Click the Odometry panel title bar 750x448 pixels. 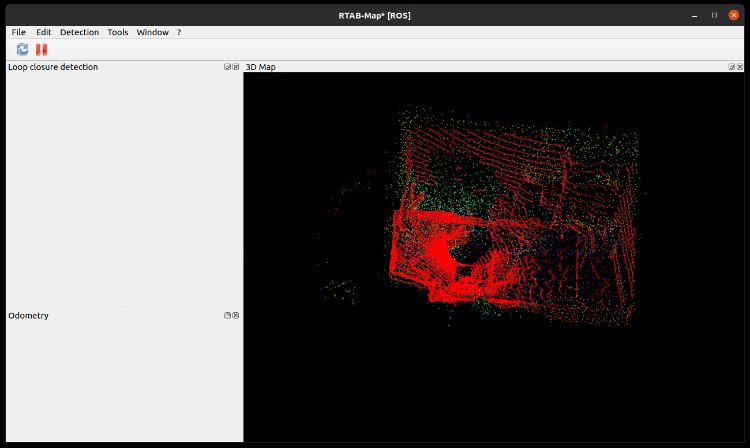pos(28,315)
